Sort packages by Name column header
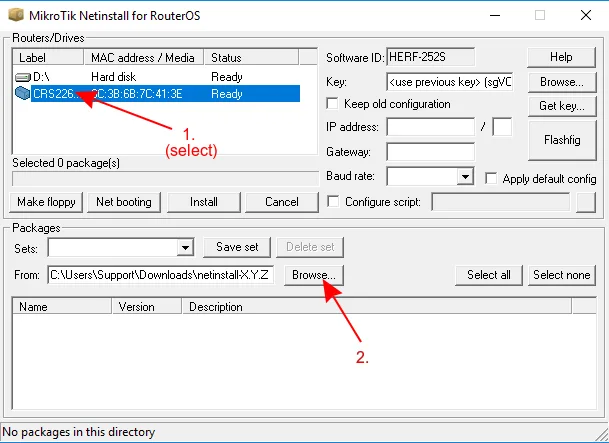Screen dimensions: 609x443 (60, 307)
